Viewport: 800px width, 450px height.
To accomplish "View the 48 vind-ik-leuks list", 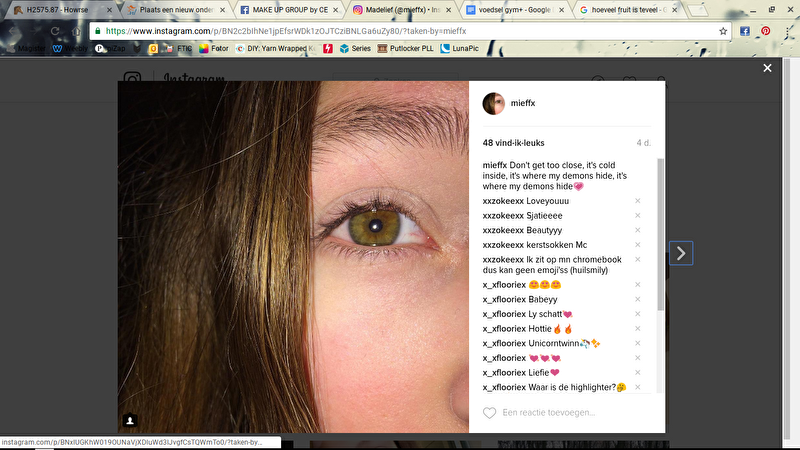I will tap(513, 143).
